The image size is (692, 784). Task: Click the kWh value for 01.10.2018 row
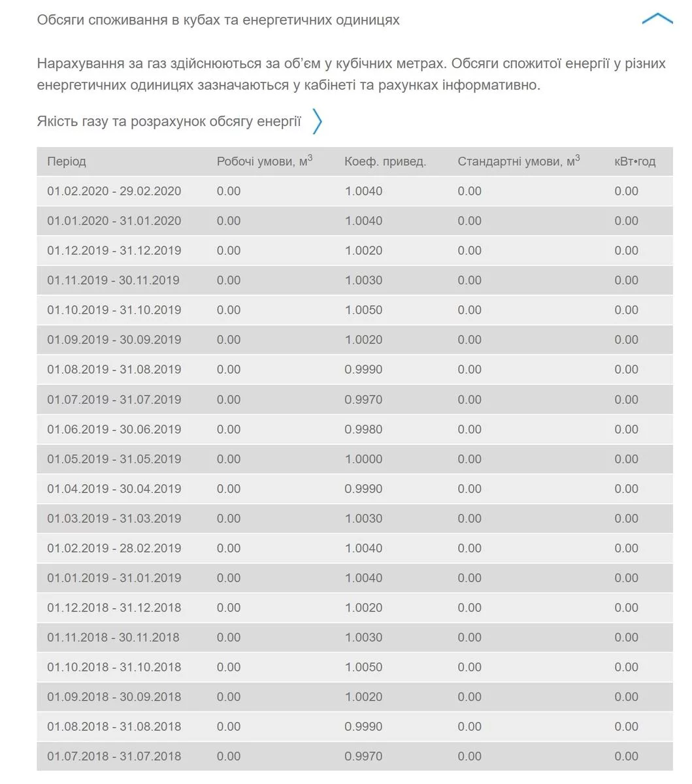[626, 667]
